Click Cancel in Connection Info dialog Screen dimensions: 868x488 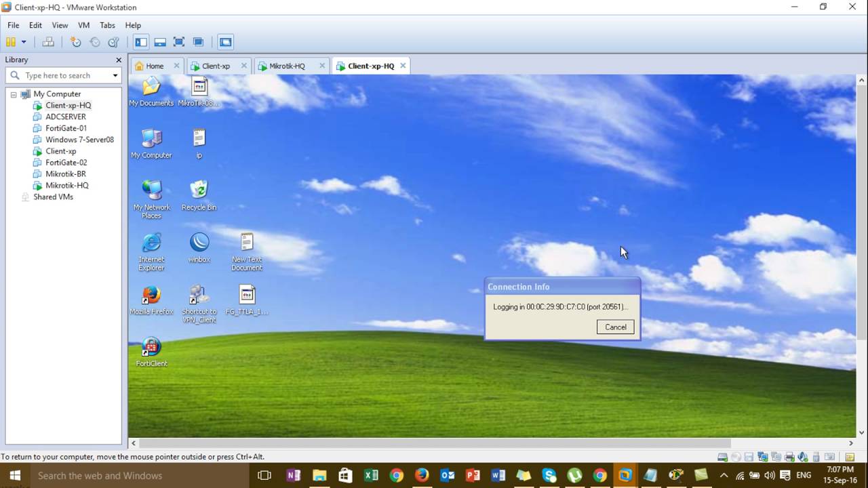point(616,327)
